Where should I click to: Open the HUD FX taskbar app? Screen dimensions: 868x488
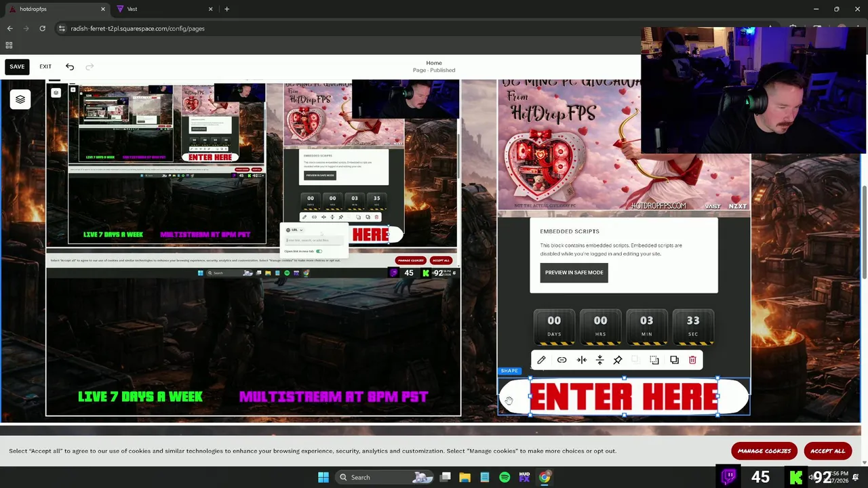(x=524, y=477)
